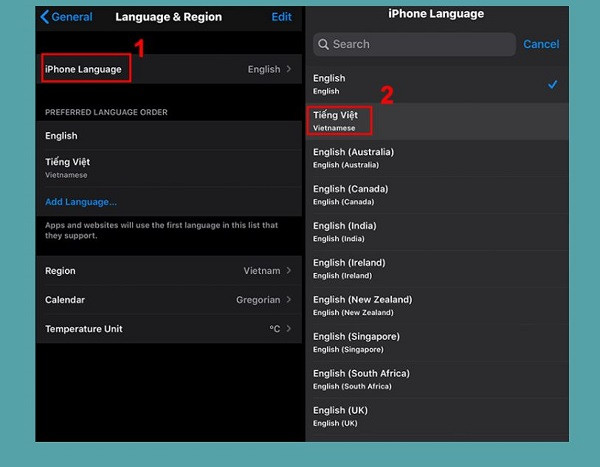Select Tiếng Việt in preferred language order
The height and width of the screenshot is (467, 600).
point(169,168)
